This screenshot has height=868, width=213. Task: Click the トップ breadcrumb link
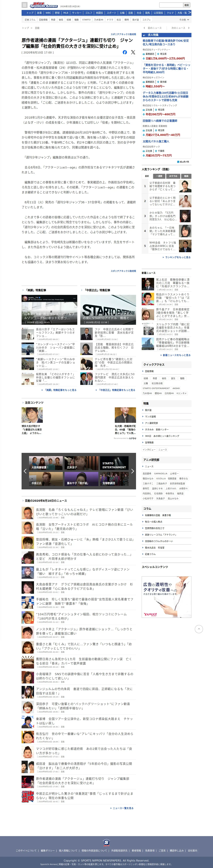click(26, 28)
